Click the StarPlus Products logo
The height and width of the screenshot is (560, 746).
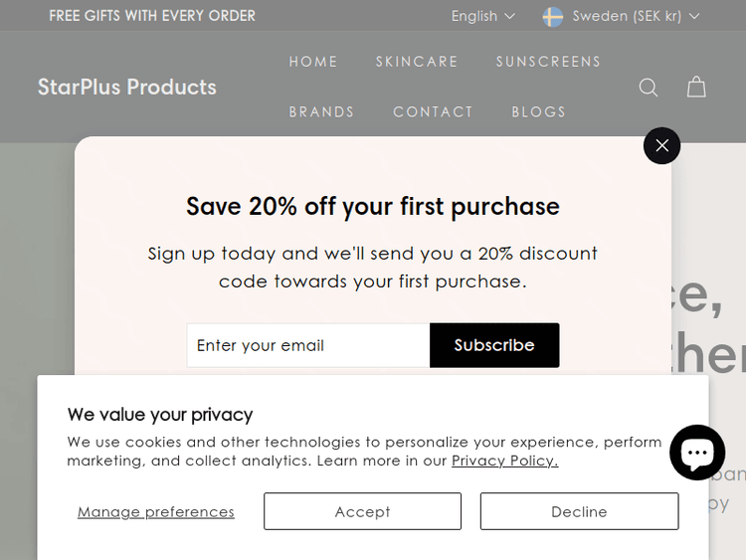pos(127,88)
